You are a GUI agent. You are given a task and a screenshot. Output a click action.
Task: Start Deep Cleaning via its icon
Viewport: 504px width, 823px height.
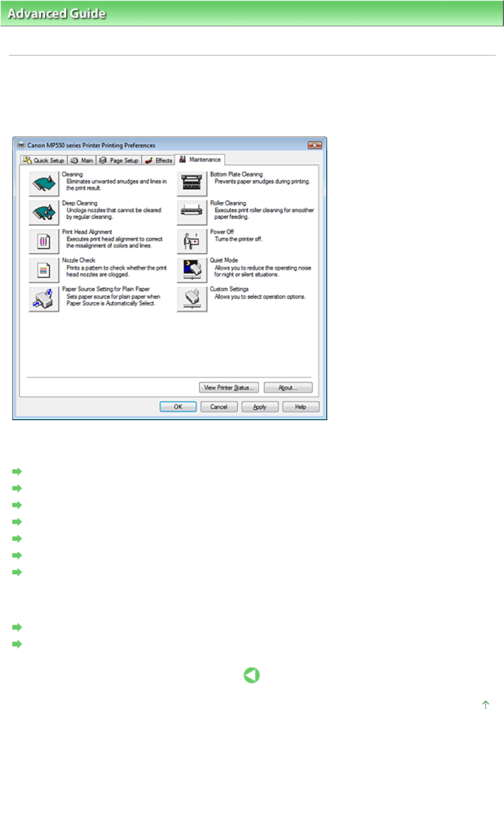(44, 213)
